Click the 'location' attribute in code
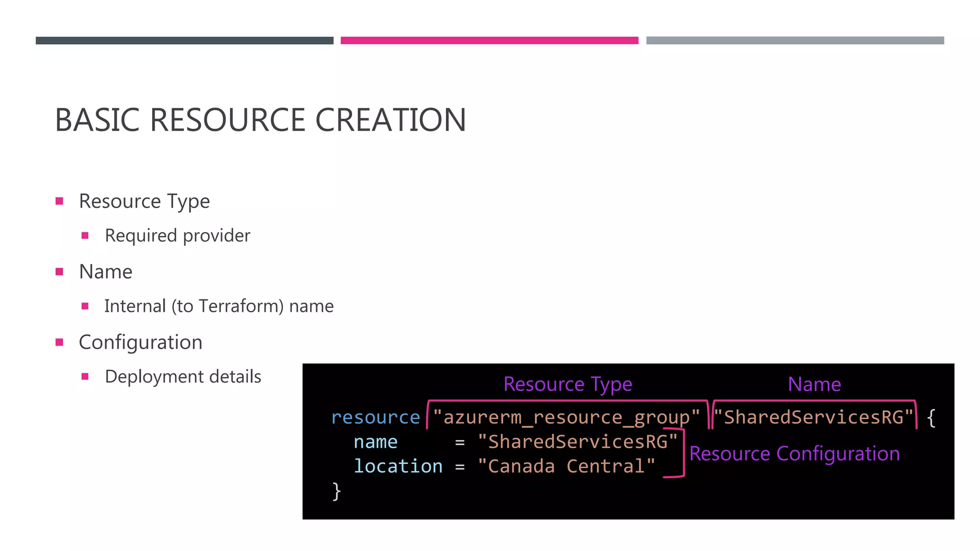 [x=398, y=466]
